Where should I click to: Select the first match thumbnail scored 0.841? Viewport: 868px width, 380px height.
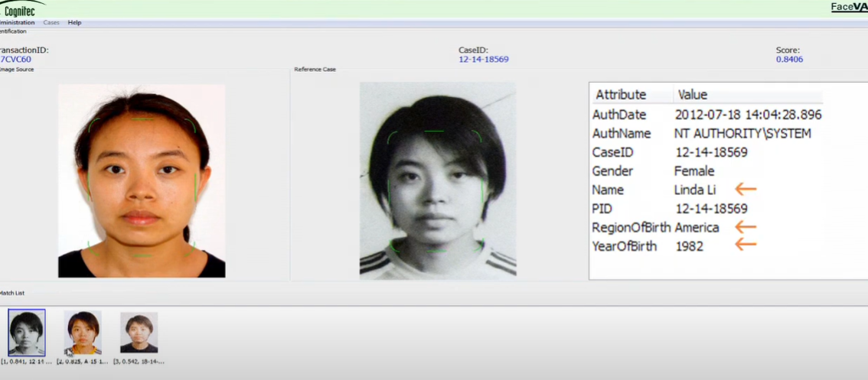pyautogui.click(x=27, y=333)
